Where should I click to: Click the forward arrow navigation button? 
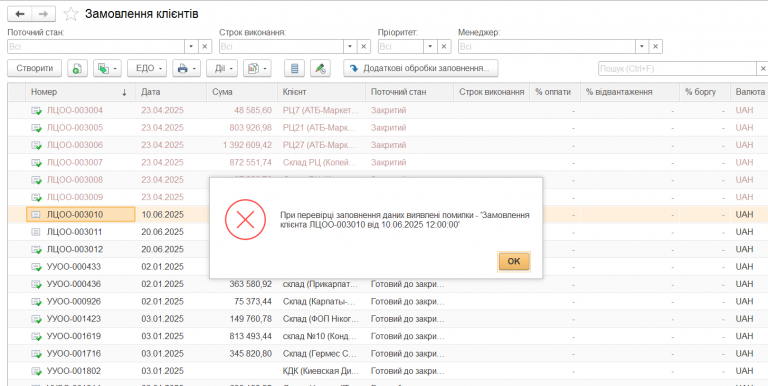(44, 14)
